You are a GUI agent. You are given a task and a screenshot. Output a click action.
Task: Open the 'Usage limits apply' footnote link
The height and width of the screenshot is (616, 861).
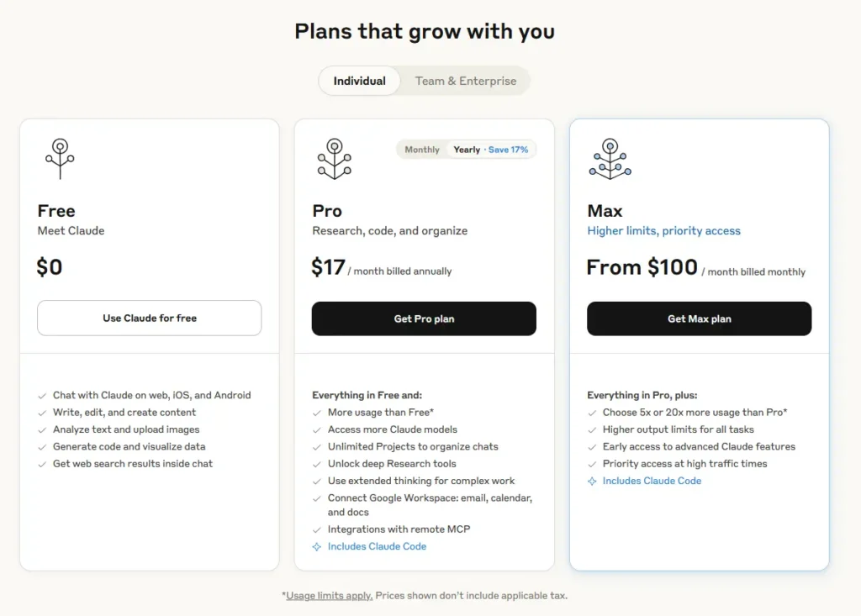pos(329,596)
